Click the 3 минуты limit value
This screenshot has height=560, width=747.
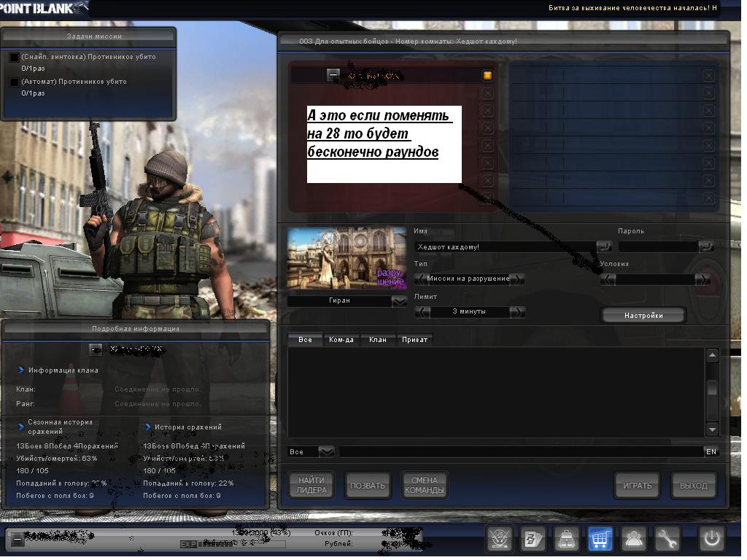[470, 312]
